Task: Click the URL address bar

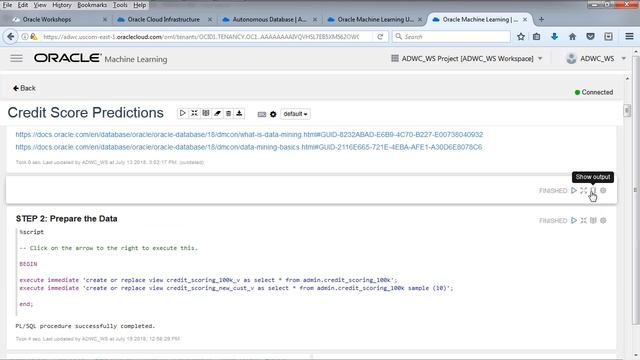Action: click(201, 37)
